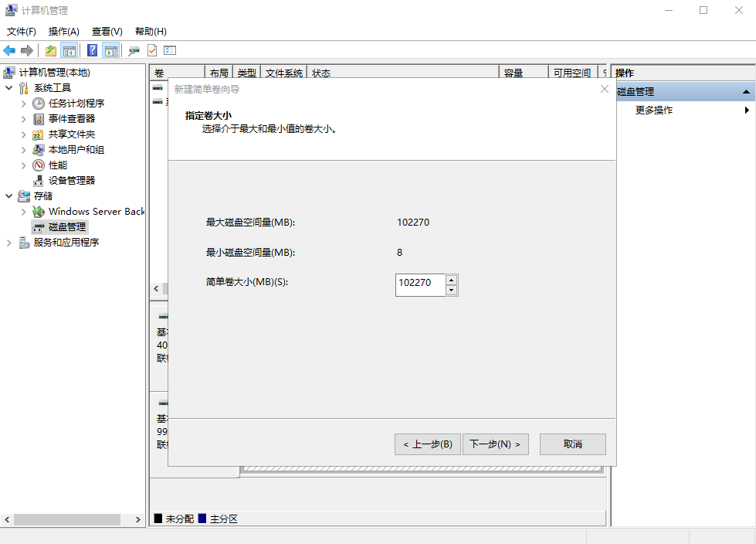Open Device Manager (设备管理器) in tree
Screen dimensions: 756x544
coord(71,180)
